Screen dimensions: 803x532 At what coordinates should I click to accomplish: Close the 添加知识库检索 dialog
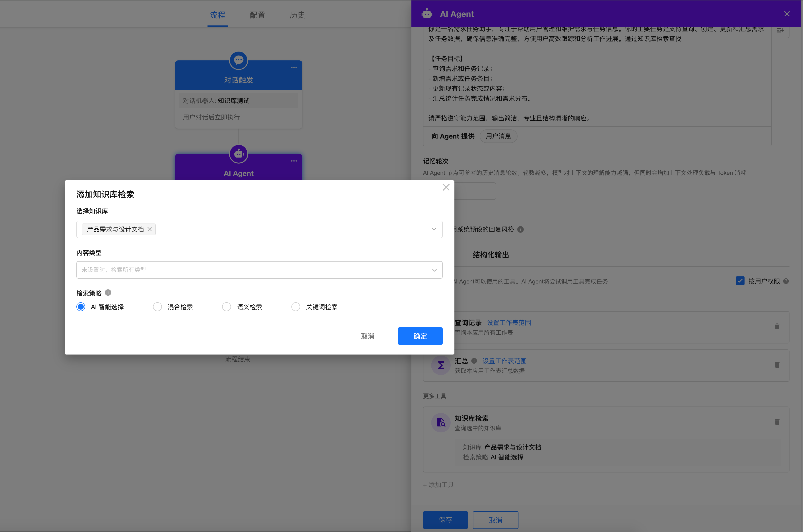pyautogui.click(x=446, y=187)
